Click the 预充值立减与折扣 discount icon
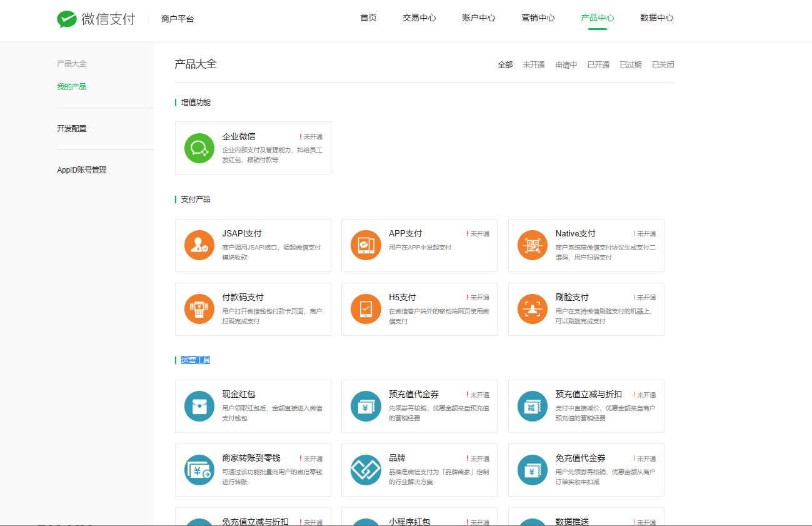Image resolution: width=812 pixels, height=526 pixels. pyautogui.click(x=533, y=406)
